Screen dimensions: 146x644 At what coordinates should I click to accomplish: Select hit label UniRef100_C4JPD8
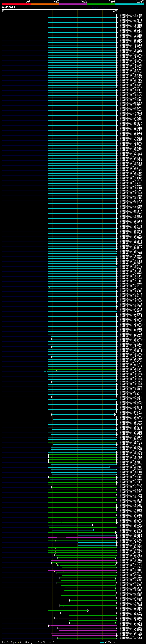pos(131,273)
